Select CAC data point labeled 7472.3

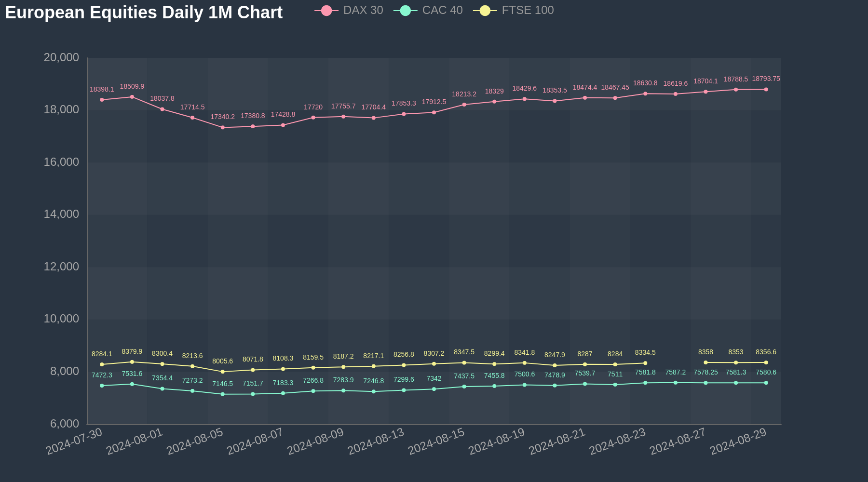tap(102, 386)
